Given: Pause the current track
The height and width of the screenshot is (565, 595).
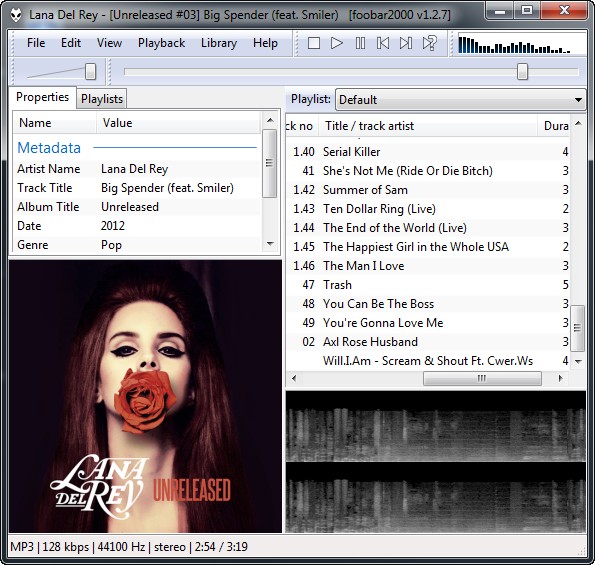Looking at the screenshot, I should click(x=360, y=43).
